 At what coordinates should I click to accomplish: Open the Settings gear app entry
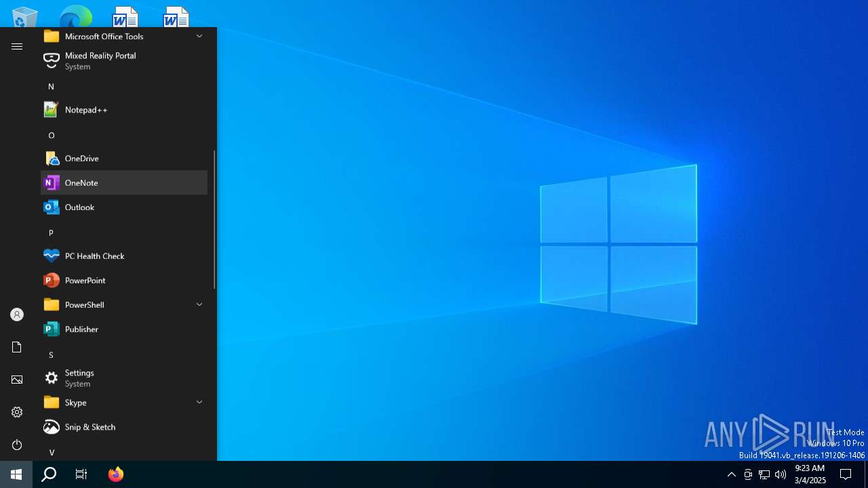(124, 378)
